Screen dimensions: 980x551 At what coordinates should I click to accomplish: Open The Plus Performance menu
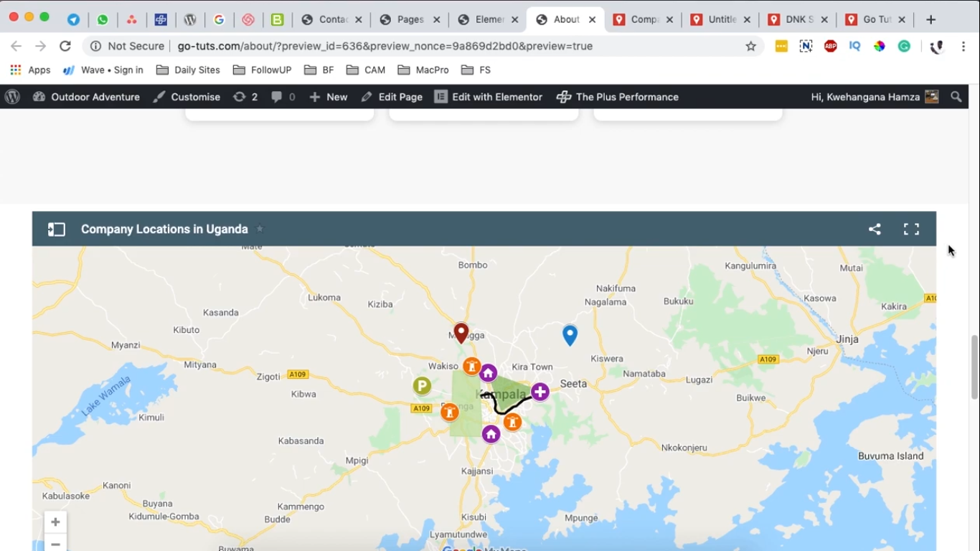[x=618, y=97]
